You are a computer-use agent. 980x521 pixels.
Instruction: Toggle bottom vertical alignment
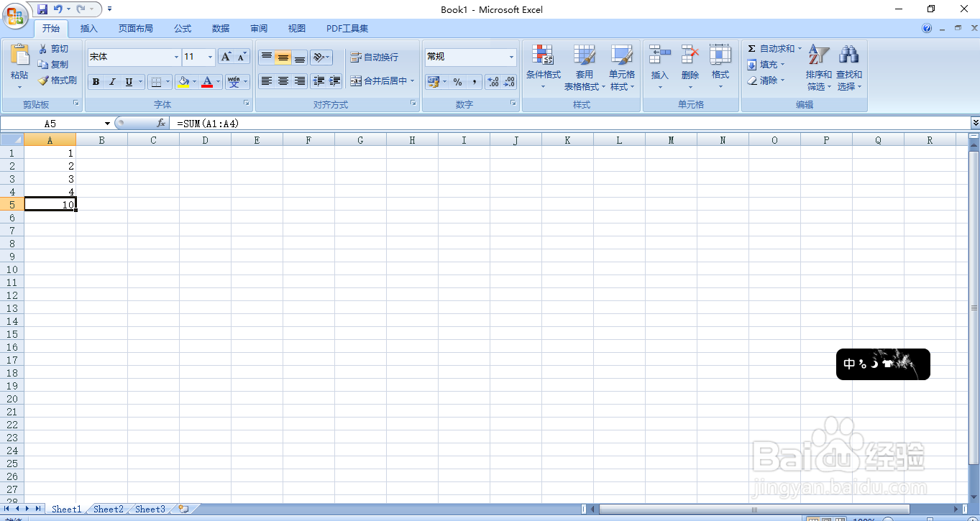click(x=299, y=57)
